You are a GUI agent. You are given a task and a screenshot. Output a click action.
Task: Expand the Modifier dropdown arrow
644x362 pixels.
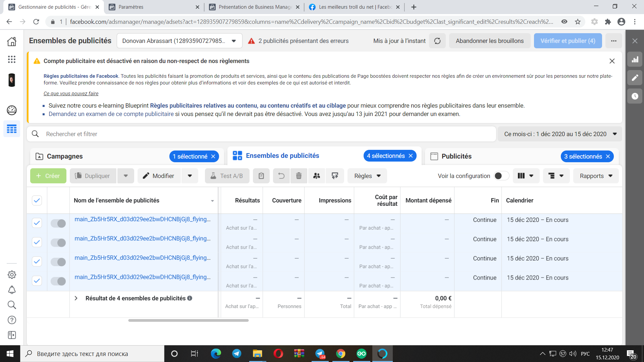pyautogui.click(x=190, y=176)
